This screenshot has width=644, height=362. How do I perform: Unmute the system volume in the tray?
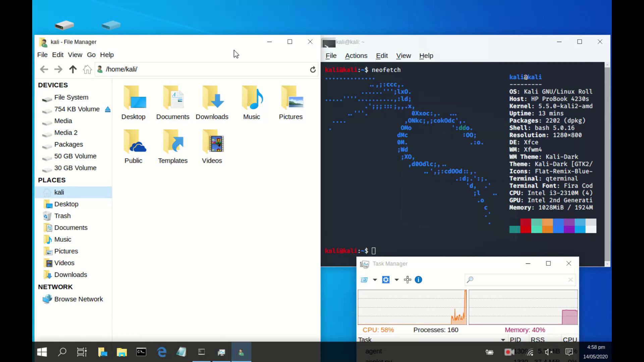coord(548,352)
